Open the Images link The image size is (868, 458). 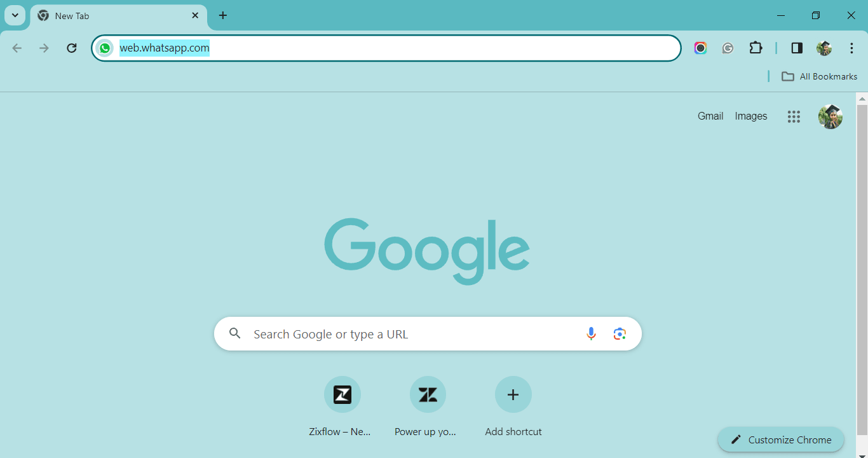[751, 116]
